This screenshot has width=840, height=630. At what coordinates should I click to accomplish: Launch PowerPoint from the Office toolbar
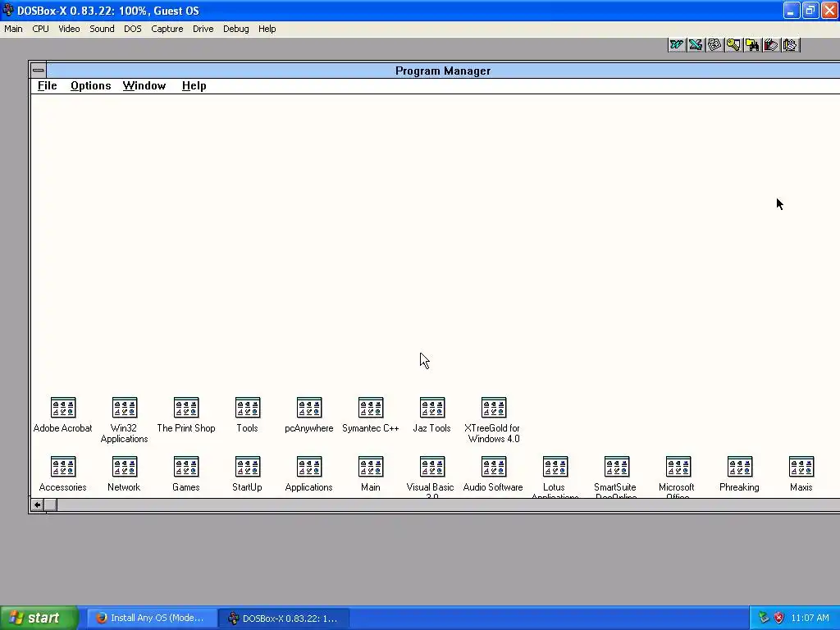click(x=714, y=45)
